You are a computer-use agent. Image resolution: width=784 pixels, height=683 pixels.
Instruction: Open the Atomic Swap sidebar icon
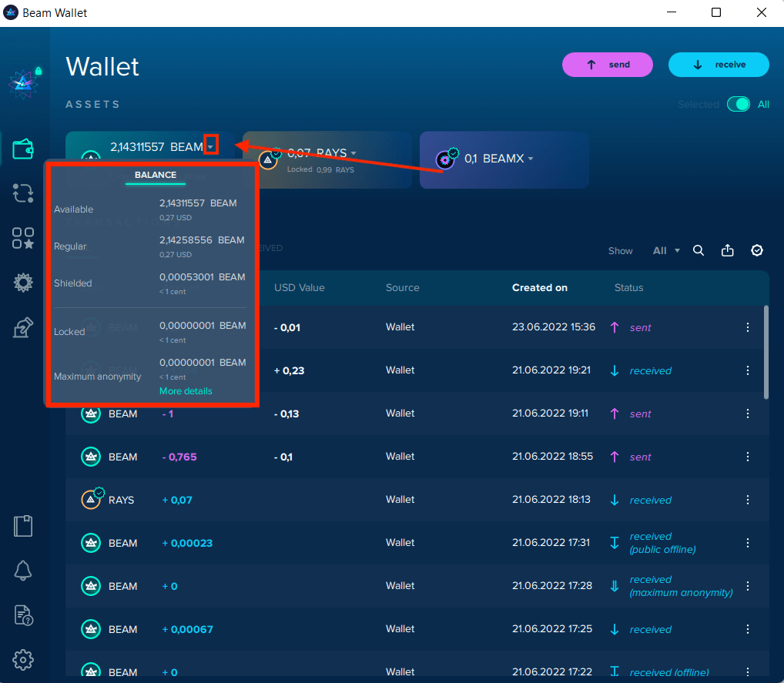click(23, 193)
